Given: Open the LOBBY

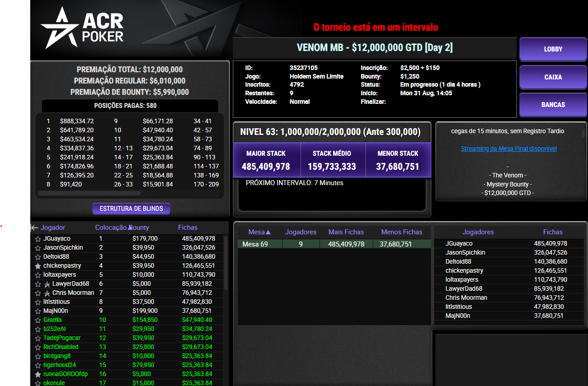Looking at the screenshot, I should coord(553,49).
